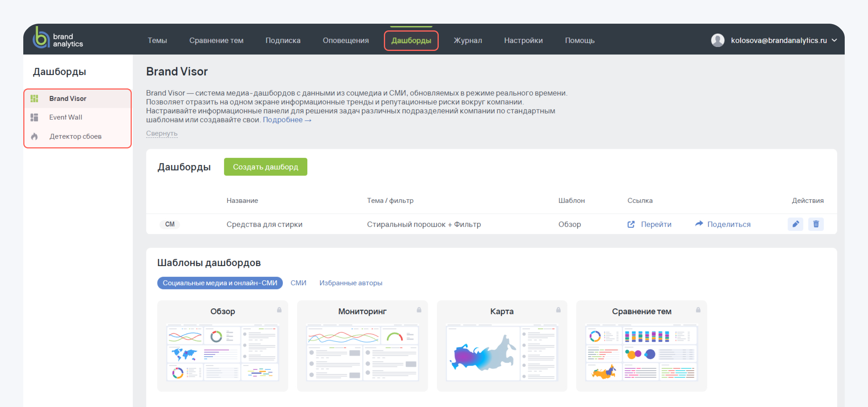Click the Brand Visor page heading

(177, 71)
